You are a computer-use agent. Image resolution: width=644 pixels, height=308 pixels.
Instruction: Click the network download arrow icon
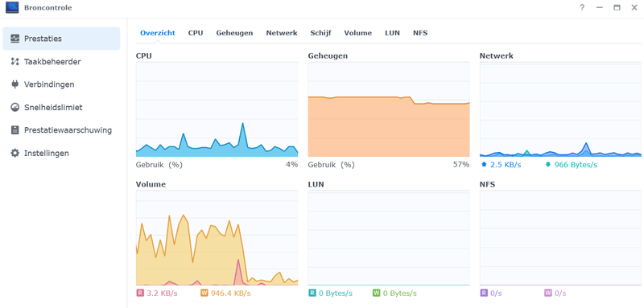pyautogui.click(x=548, y=165)
